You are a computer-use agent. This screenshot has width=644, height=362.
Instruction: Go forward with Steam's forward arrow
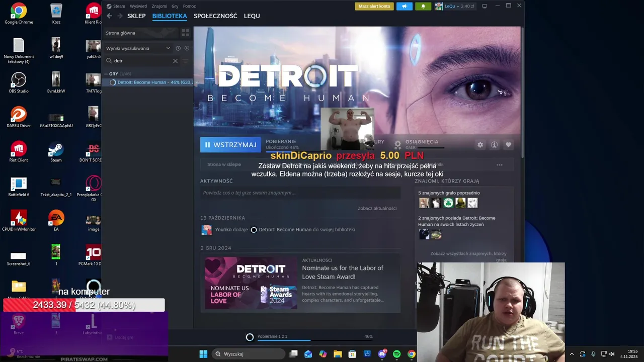pos(120,16)
